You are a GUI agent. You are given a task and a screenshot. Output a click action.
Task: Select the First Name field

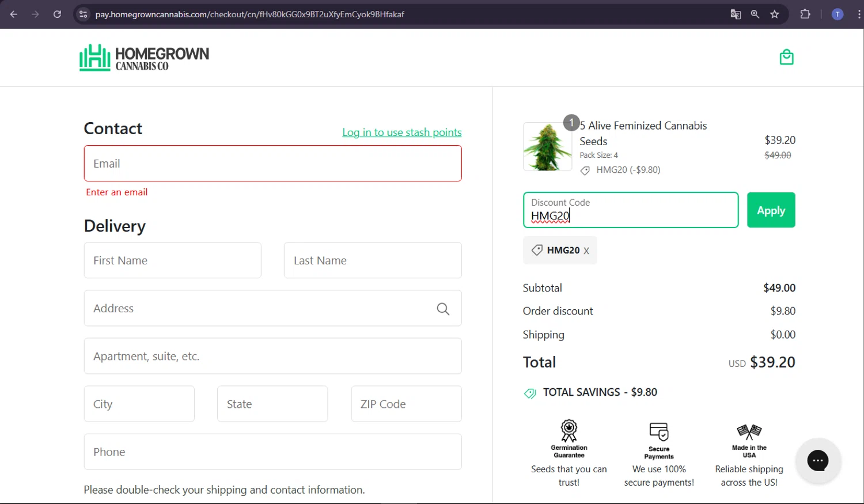point(173,260)
